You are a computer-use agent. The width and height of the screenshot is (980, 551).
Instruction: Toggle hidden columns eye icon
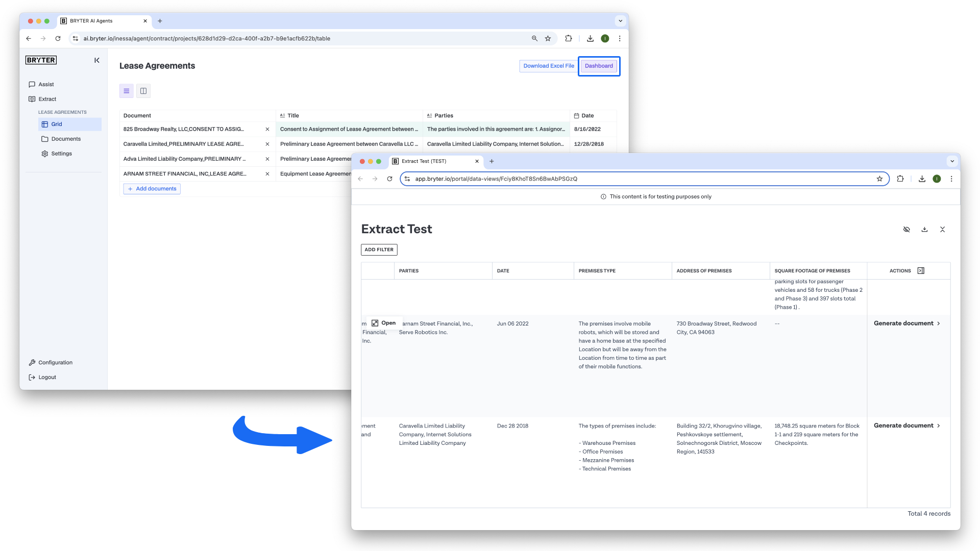[906, 230]
